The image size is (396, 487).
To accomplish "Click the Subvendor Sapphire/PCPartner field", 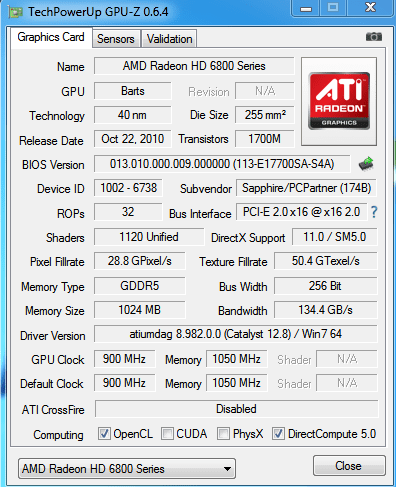I will pos(306,188).
